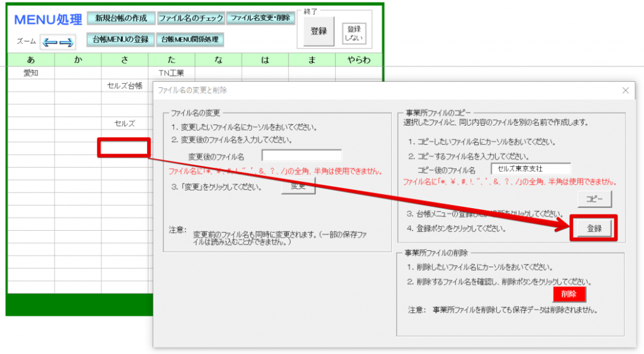Image resolution: width=644 pixels, height=354 pixels.
Task: Open ファイル名のチェック
Action: coord(191,18)
